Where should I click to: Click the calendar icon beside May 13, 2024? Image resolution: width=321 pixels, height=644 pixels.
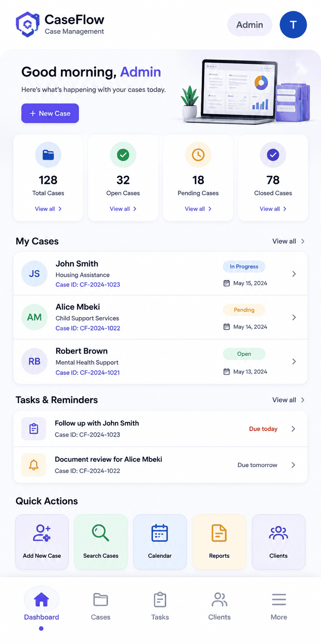point(227,371)
